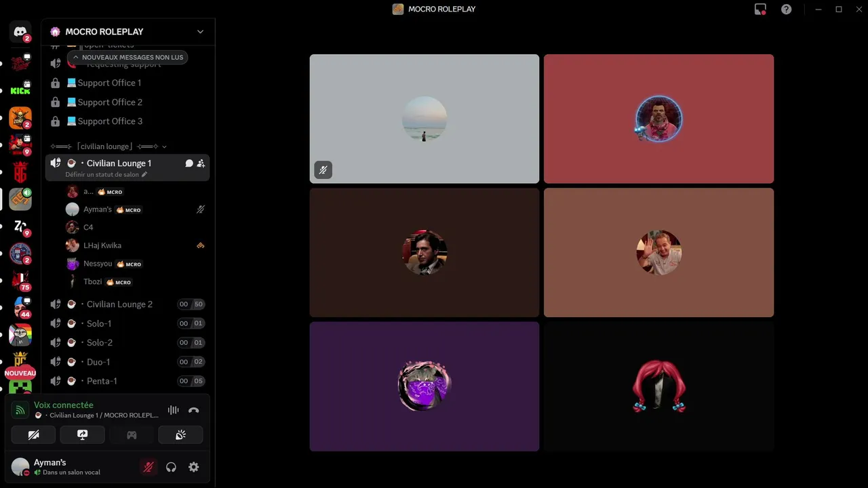Collapse the civilian lounge category
This screenshot has height=488, width=868.
(108, 146)
